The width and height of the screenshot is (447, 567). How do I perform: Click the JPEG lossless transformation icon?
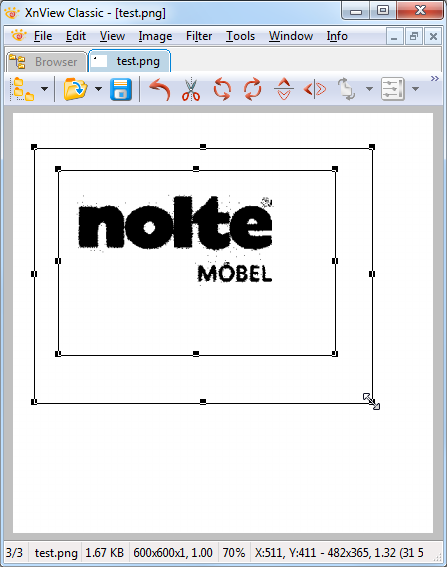tap(346, 89)
